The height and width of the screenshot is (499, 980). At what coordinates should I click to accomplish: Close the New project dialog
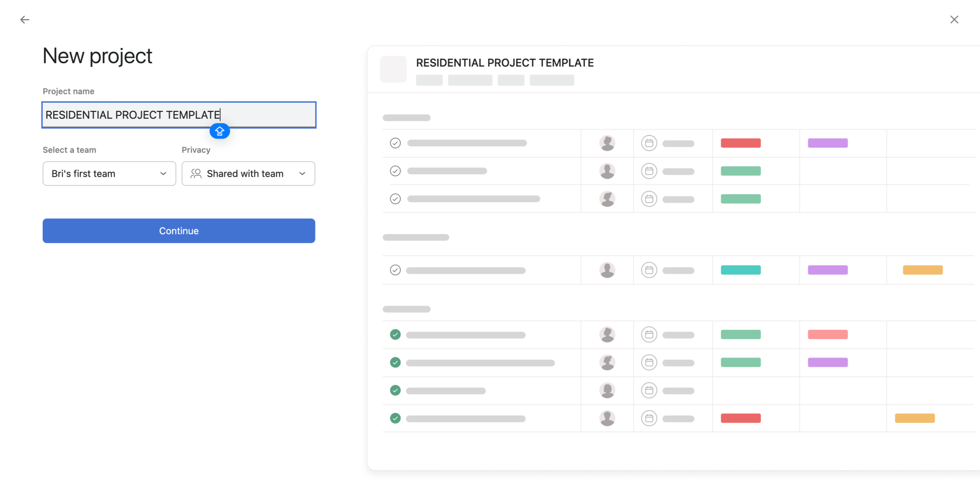click(x=954, y=20)
